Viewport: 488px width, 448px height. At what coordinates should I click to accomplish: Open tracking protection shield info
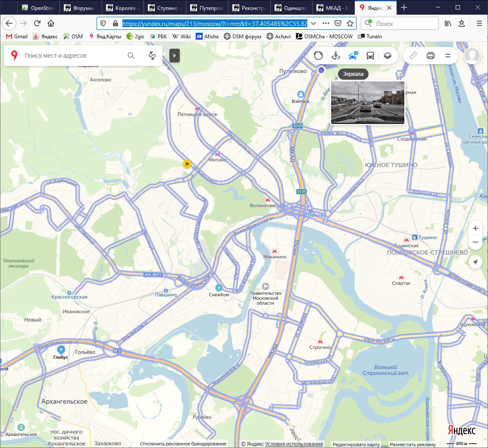click(x=103, y=23)
